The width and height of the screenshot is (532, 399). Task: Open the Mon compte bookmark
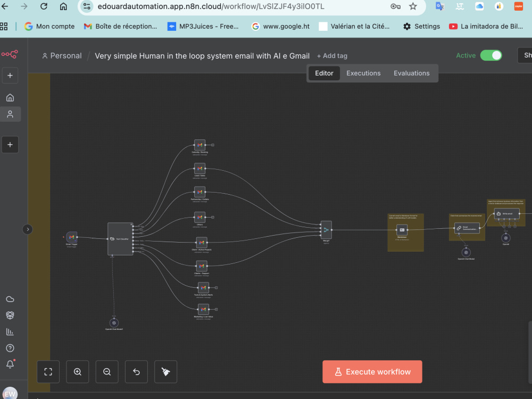pyautogui.click(x=49, y=26)
